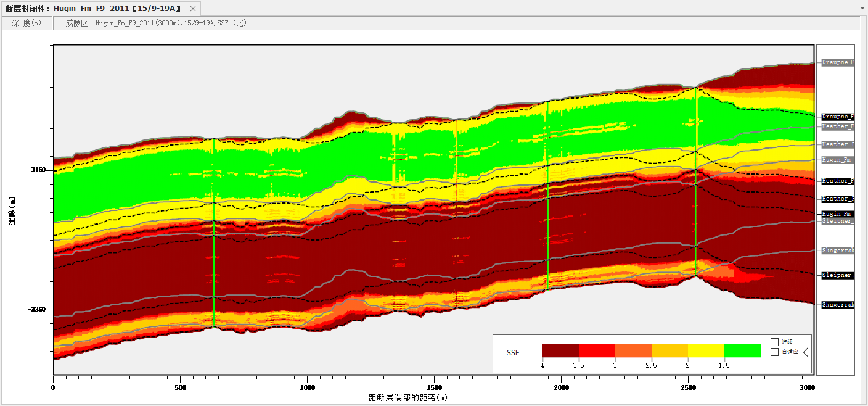
Task: Pick the green SSF legend swatch
Action: point(742,350)
